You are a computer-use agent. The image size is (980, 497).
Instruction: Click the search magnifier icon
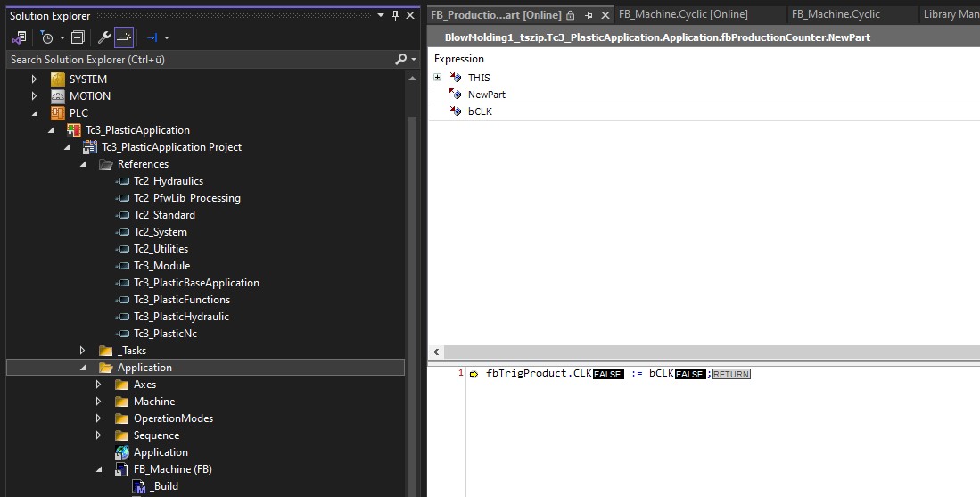(401, 60)
